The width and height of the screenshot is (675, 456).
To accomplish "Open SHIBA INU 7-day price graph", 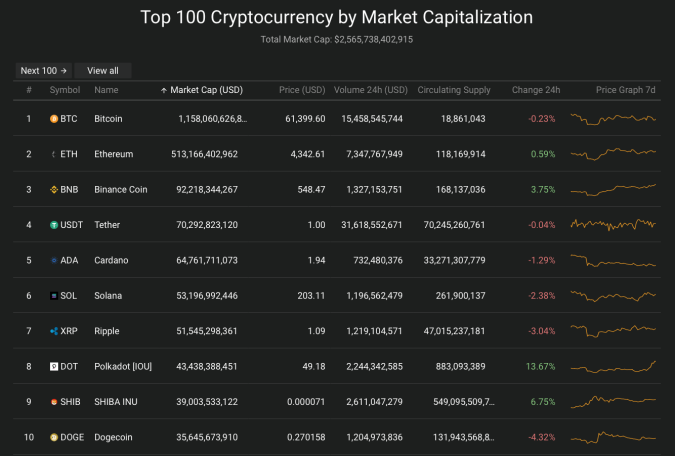I will click(x=613, y=402).
